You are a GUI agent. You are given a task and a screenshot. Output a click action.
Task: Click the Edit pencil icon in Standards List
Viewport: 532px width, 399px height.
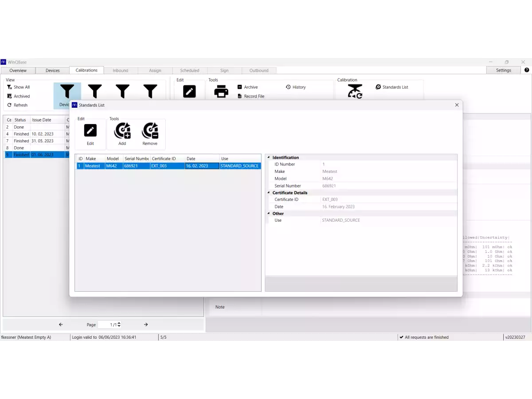click(90, 131)
